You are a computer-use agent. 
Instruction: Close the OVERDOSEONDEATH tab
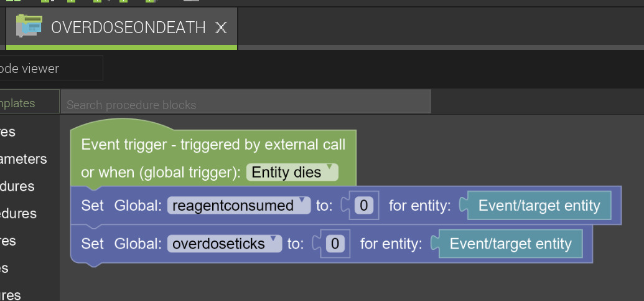tap(221, 28)
